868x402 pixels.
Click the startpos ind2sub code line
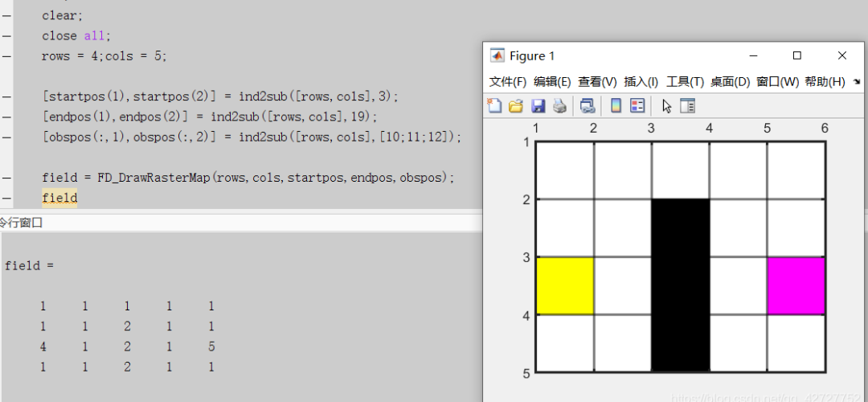[x=220, y=96]
